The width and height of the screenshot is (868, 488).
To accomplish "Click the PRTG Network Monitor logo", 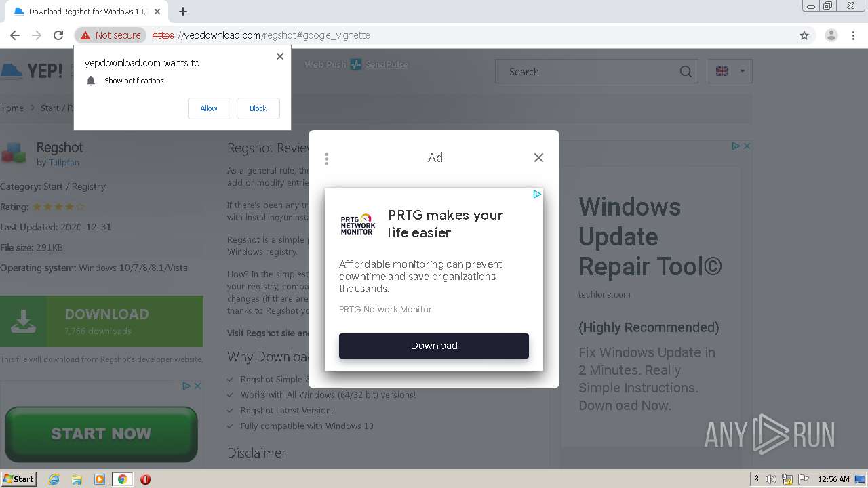I will coord(357,224).
